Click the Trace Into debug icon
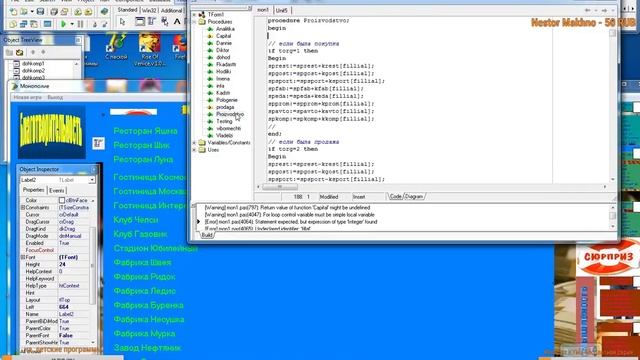The height and width of the screenshot is (360, 640). [x=95, y=24]
